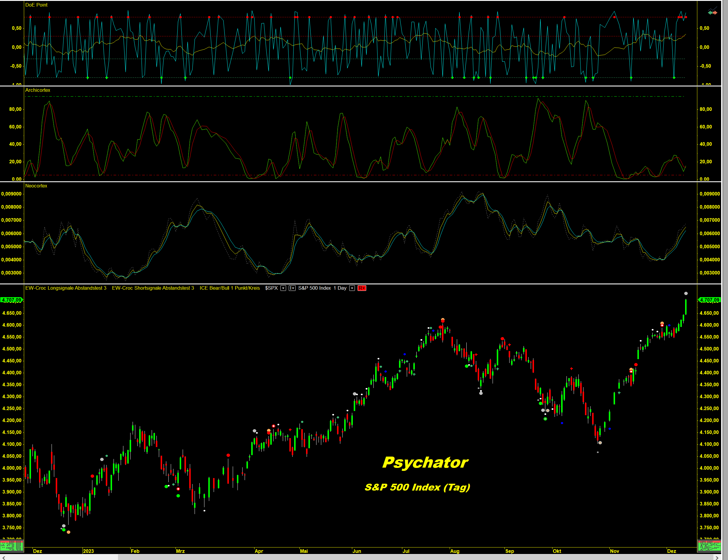
Task: Open the chart type I dropdown
Action: (x=292, y=288)
